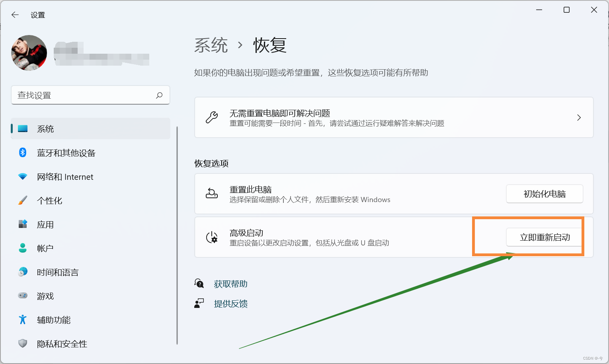Image resolution: width=609 pixels, height=364 pixels.
Task: Click the magnifier search icon
Action: (x=159, y=95)
